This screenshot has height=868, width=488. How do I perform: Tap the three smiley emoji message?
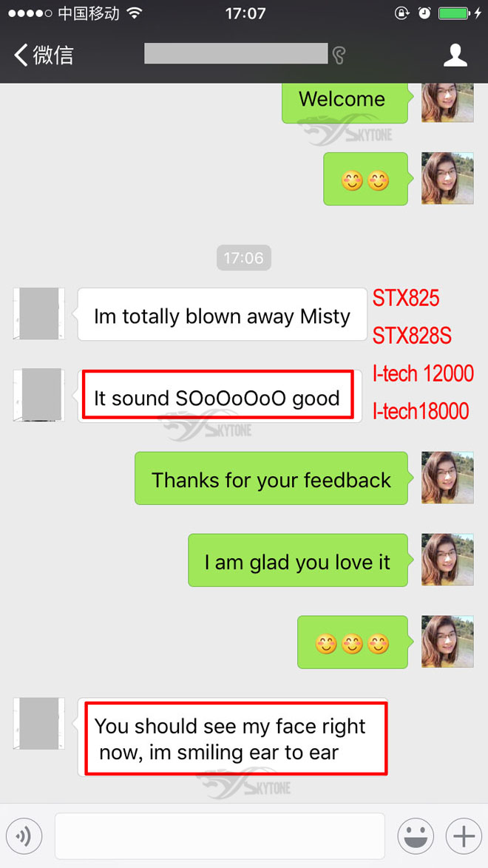[356, 642]
